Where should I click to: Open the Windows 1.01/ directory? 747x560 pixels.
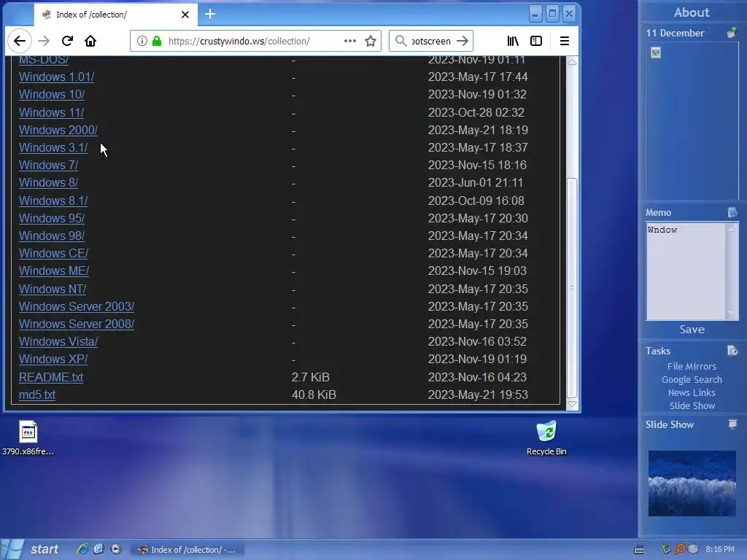click(57, 77)
